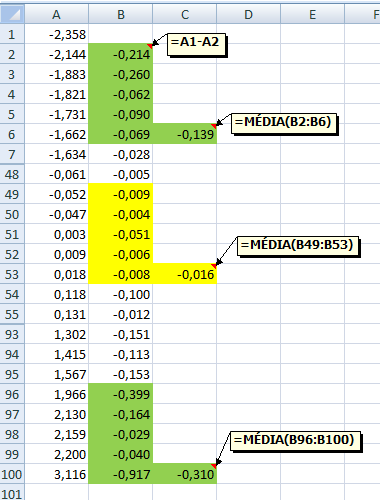The height and width of the screenshot is (500, 380).
Task: Click cell A95 with value 1,567
Action: [x=56, y=374]
